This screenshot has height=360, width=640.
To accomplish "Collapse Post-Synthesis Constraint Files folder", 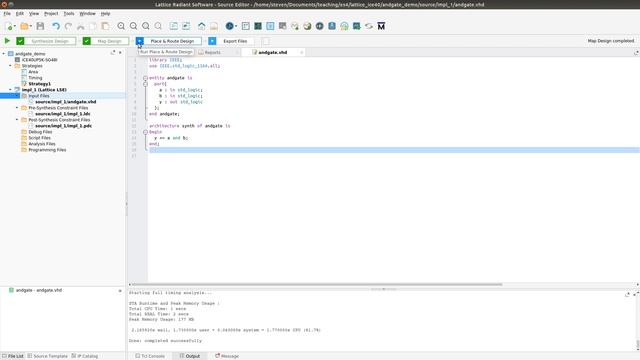I will [x=17, y=120].
